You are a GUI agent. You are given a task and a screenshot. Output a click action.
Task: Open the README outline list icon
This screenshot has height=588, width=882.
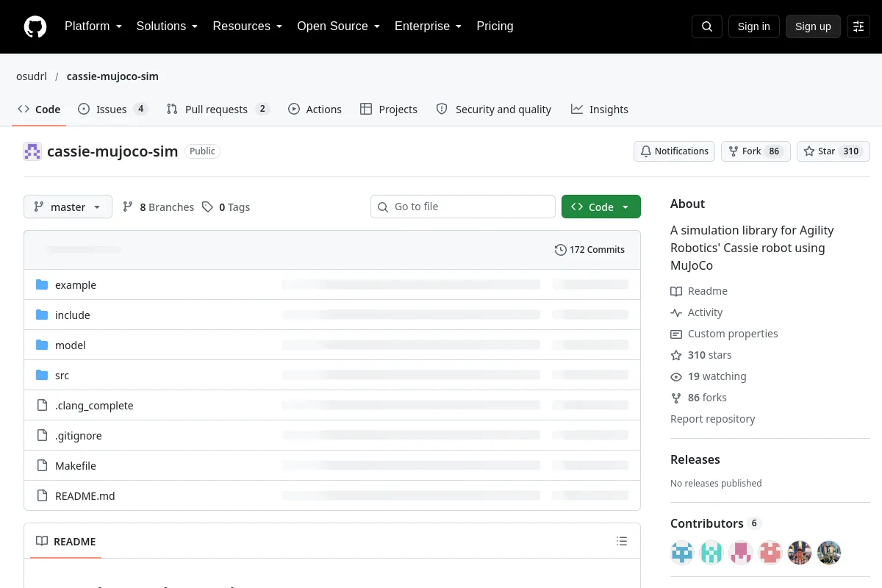click(x=622, y=542)
